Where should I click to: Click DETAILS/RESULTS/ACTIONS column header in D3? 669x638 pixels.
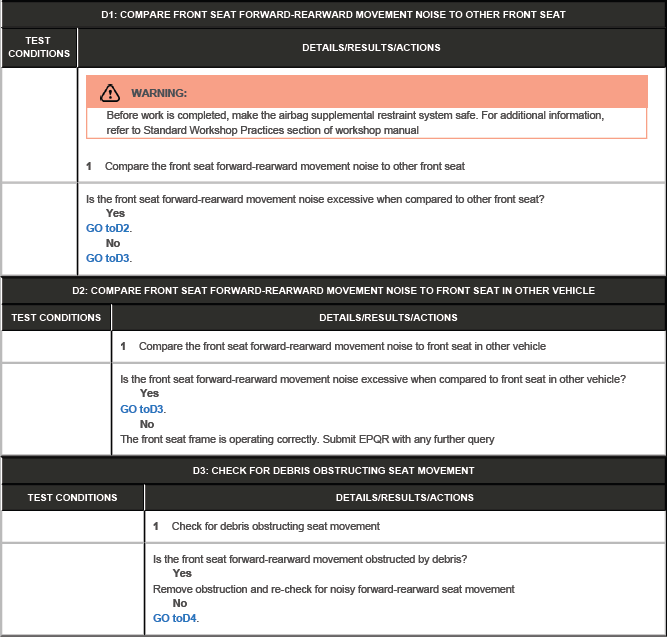(x=404, y=497)
